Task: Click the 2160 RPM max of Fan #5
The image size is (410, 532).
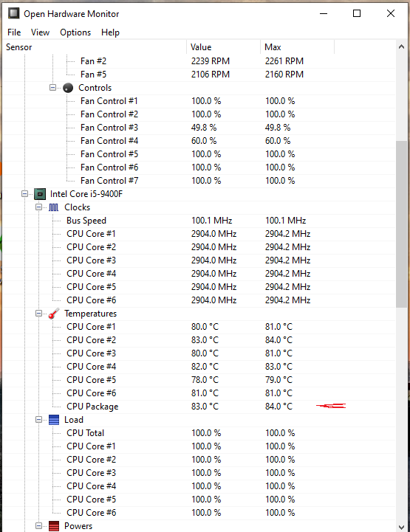Action: tap(284, 75)
